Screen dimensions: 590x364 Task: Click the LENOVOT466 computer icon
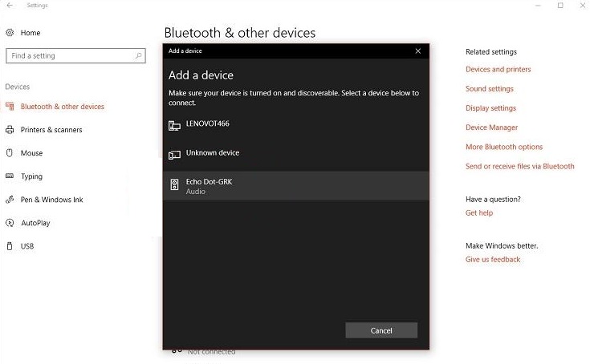point(174,125)
